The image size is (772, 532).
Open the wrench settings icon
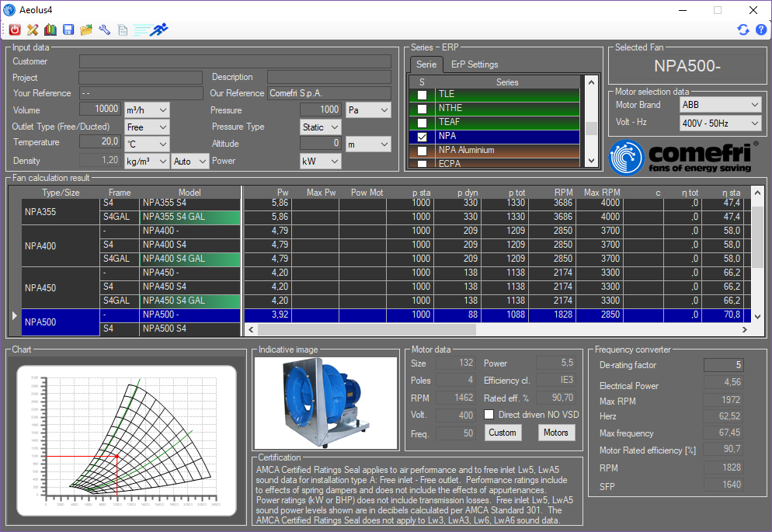[104, 30]
